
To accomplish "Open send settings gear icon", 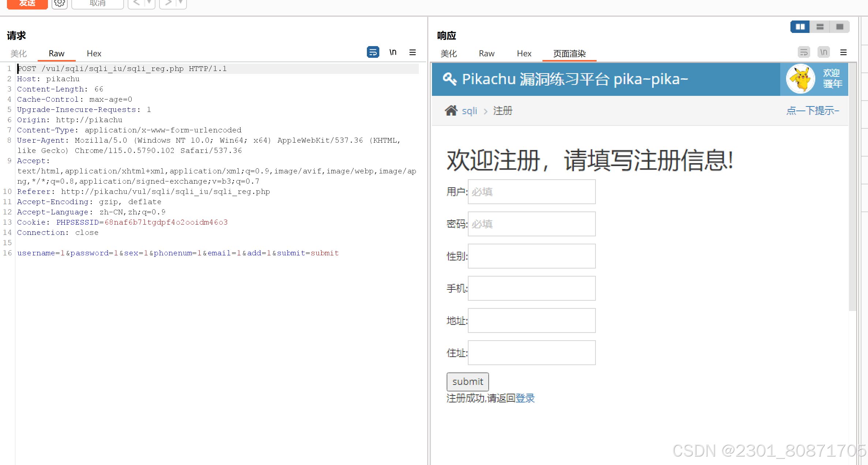I will 59,3.
